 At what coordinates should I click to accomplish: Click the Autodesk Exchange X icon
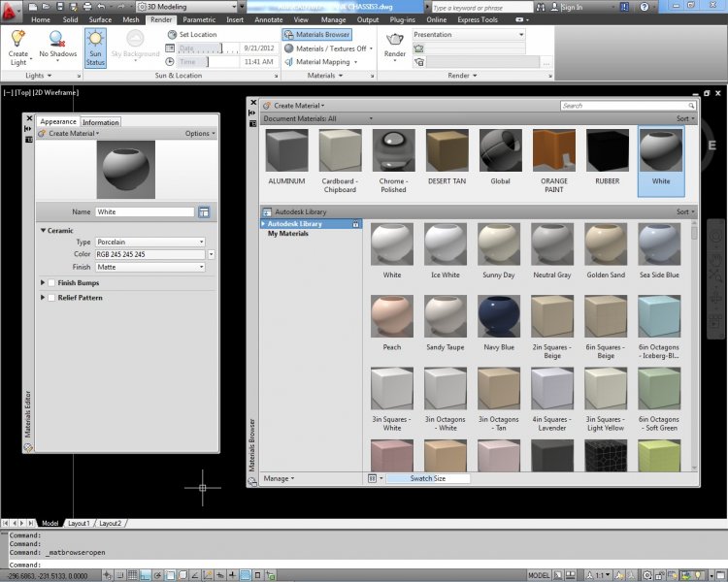coord(624,7)
